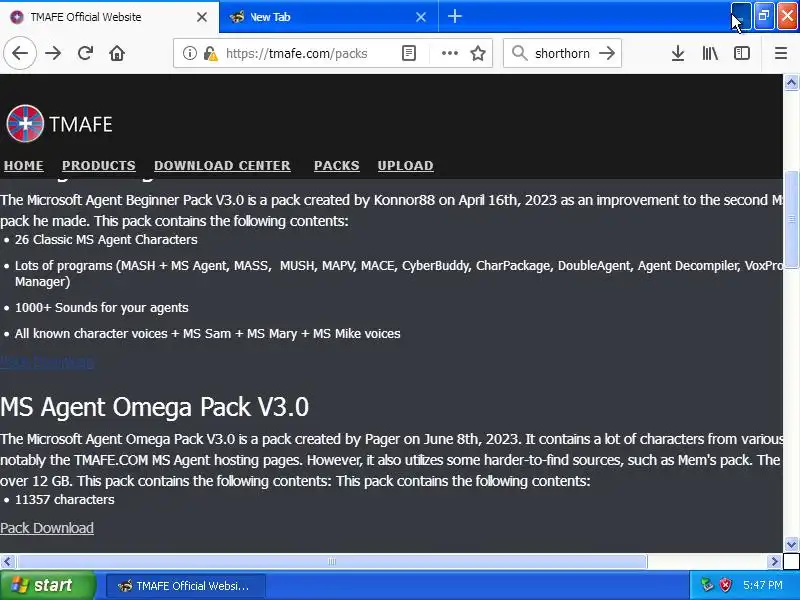Click the vertical scrollbar up arrow

791,82
